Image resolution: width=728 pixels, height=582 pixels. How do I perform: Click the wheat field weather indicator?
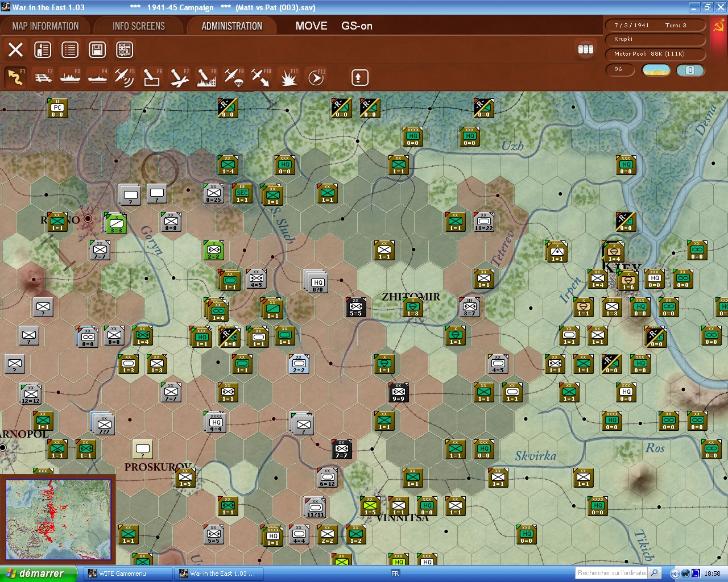pyautogui.click(x=656, y=70)
